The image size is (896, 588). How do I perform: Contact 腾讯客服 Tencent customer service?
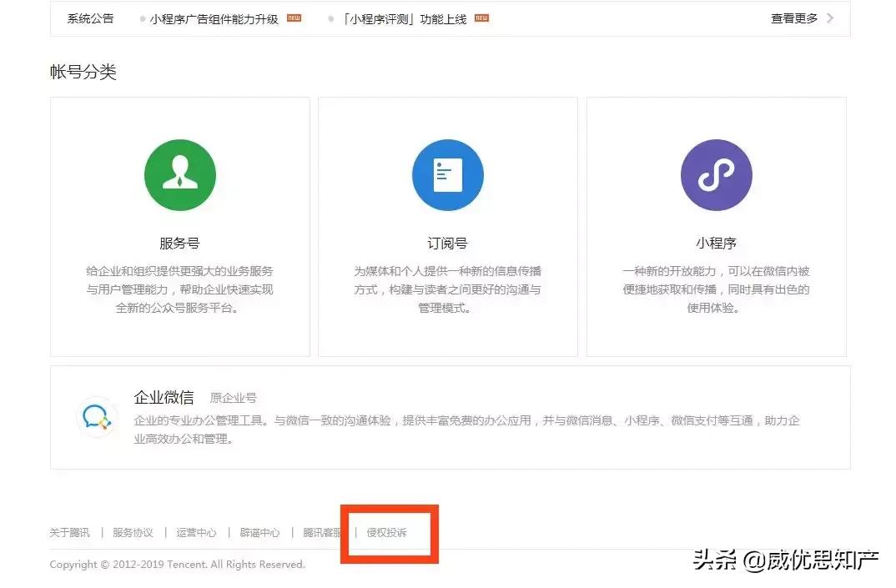click(x=322, y=533)
